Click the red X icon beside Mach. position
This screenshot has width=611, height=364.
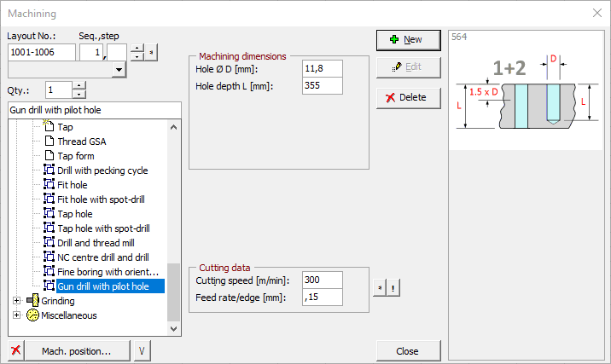(15, 350)
